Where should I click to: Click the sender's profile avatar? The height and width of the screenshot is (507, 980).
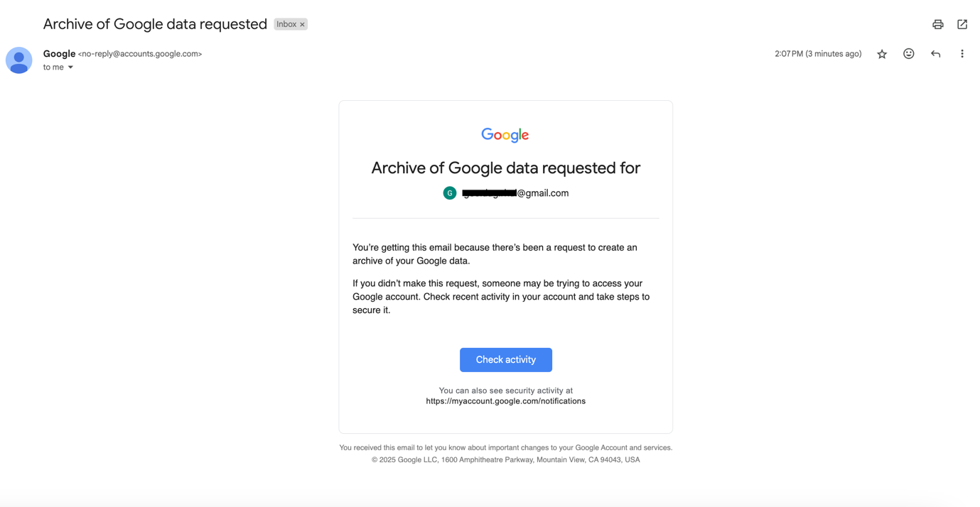coord(19,60)
